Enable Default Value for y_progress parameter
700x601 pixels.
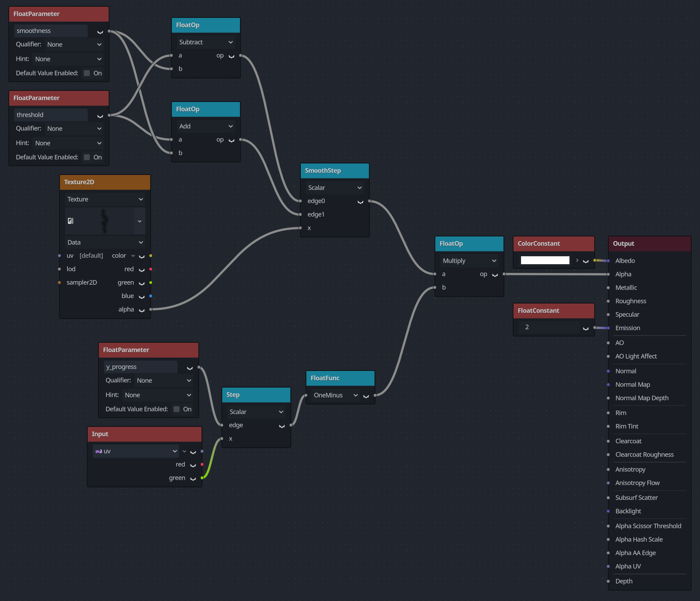[x=177, y=409]
